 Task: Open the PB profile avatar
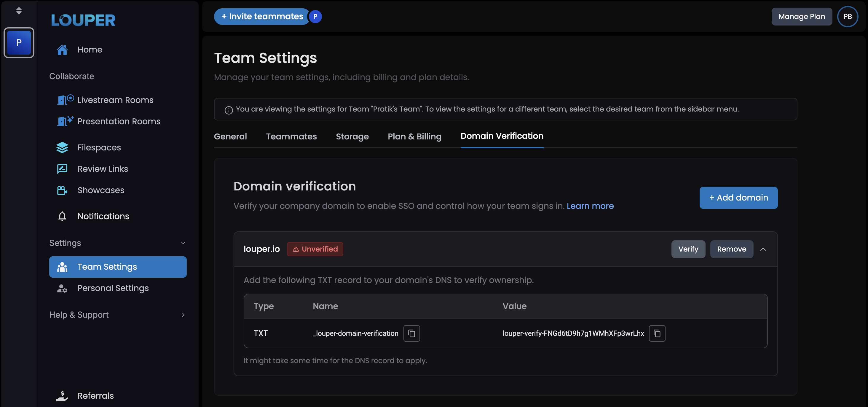click(847, 17)
